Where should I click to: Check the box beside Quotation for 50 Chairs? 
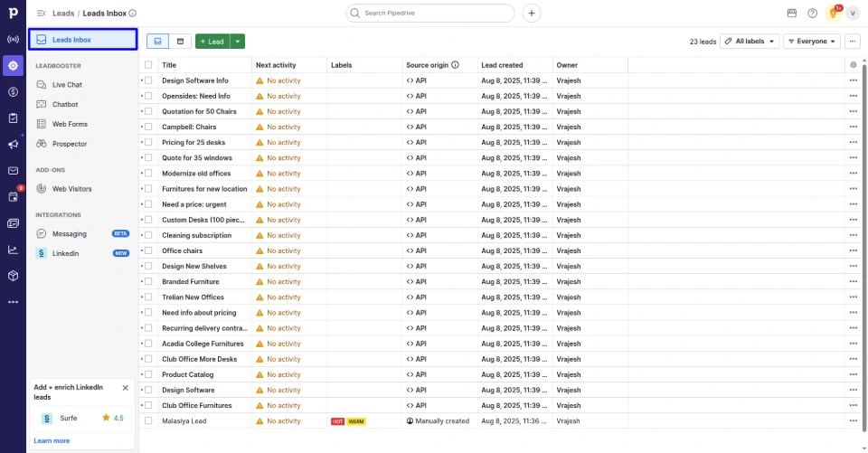point(148,111)
